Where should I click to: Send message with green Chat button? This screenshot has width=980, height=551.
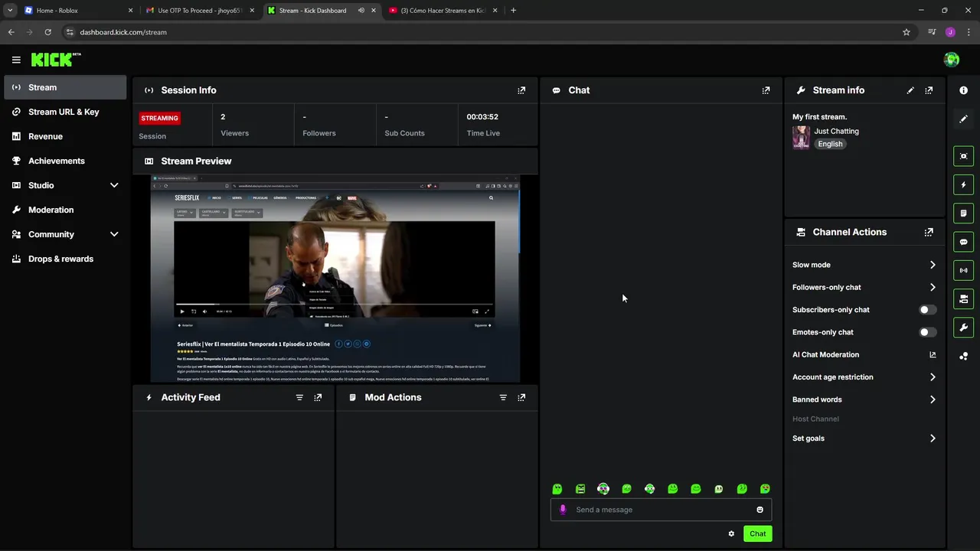click(757, 533)
